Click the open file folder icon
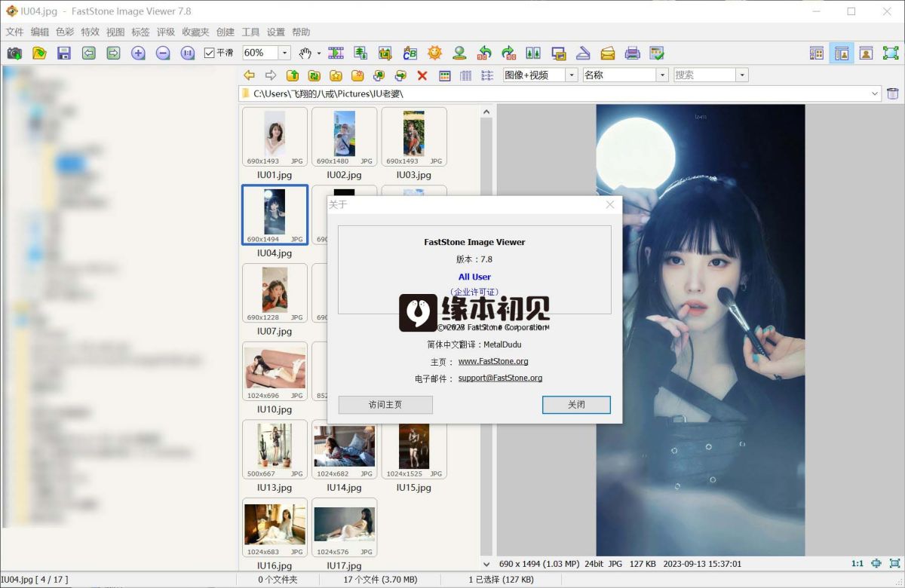 click(x=39, y=54)
